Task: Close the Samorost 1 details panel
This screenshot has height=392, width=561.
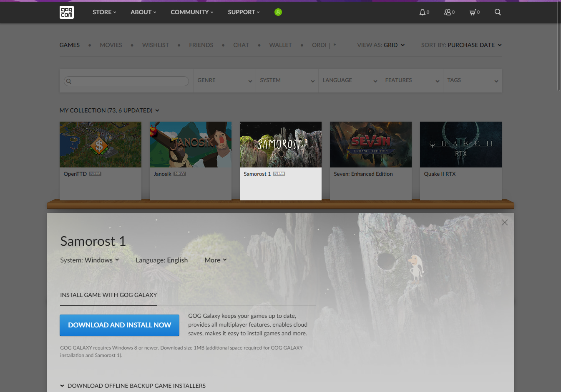Action: [x=505, y=222]
